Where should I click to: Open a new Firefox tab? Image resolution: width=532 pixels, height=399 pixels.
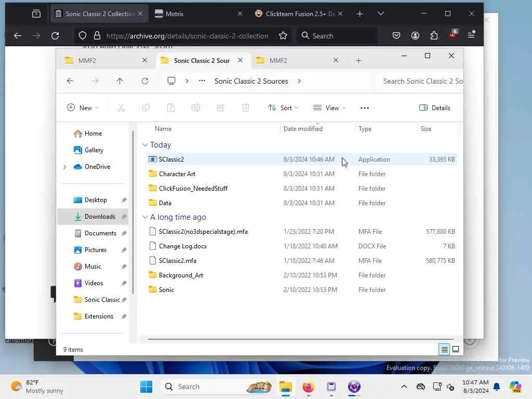tap(360, 14)
